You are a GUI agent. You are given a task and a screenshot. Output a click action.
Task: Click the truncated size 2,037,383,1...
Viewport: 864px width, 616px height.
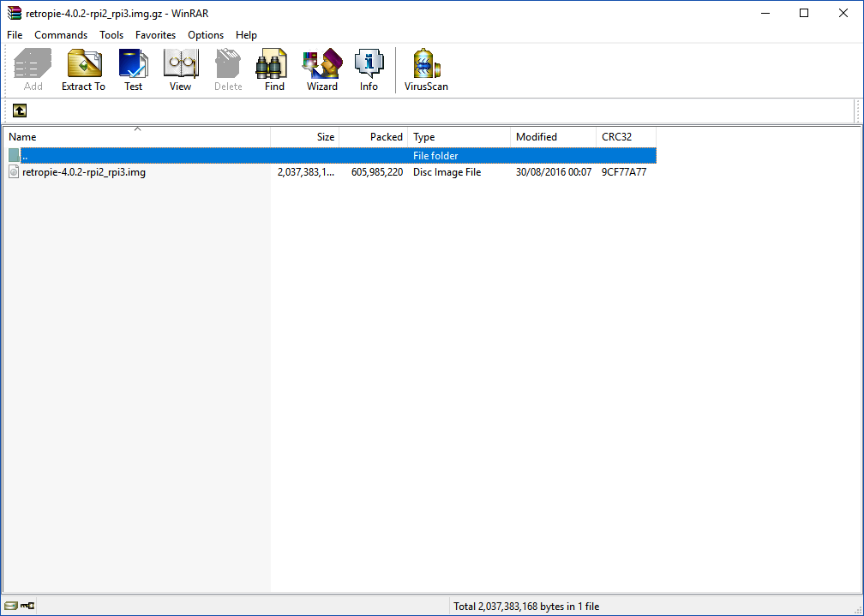306,172
